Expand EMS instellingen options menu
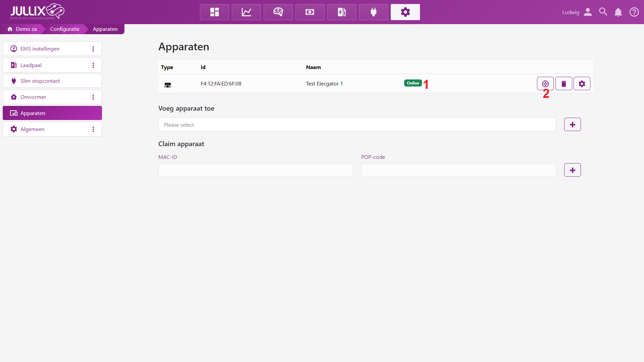The width and height of the screenshot is (644, 362). 93,49
